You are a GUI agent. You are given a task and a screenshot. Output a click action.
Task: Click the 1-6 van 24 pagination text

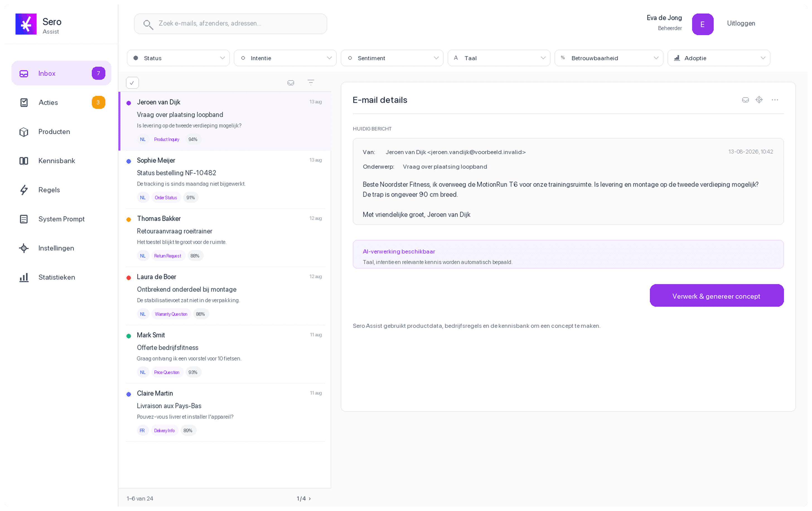(140, 498)
